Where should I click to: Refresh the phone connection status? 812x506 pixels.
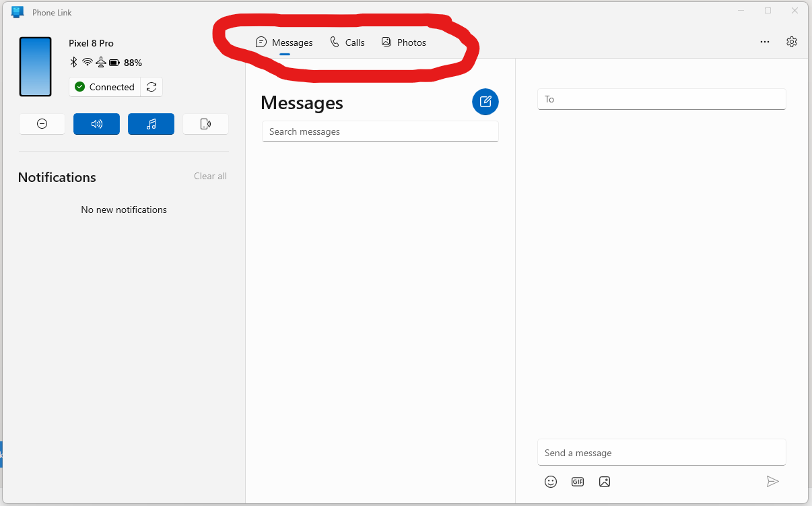tap(151, 87)
